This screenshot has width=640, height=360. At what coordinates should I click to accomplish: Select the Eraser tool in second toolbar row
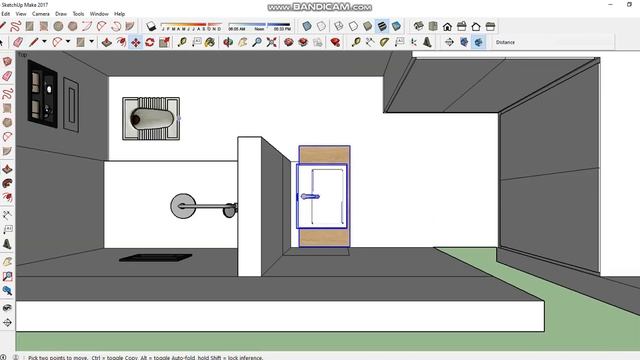[x=18, y=42]
